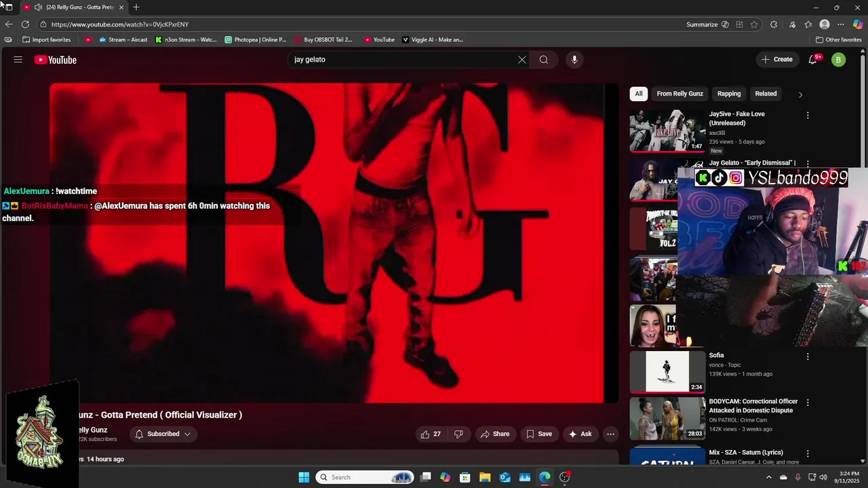Open the tab actions menu icon
This screenshot has width=868, height=488.
click(x=8, y=7)
